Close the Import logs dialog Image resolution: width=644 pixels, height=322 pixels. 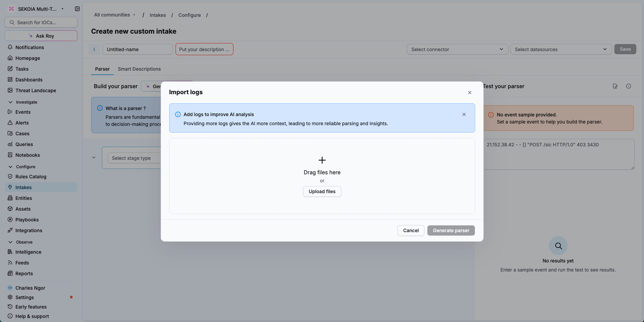(469, 93)
